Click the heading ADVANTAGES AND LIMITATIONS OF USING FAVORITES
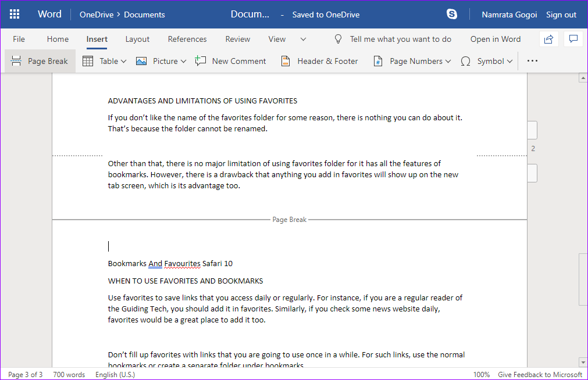Screen dimensions: 588x380 click(x=202, y=101)
